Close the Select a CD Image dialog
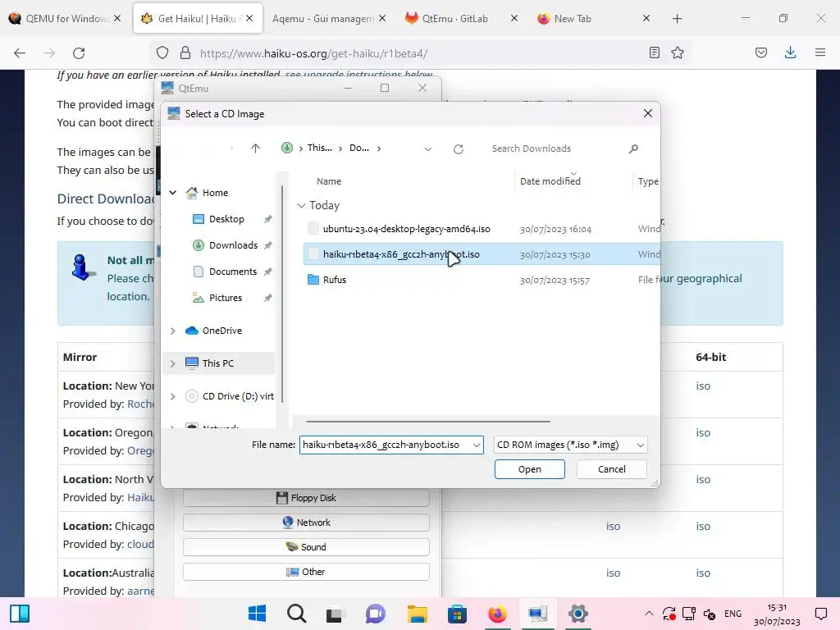The height and width of the screenshot is (630, 840). [x=648, y=113]
